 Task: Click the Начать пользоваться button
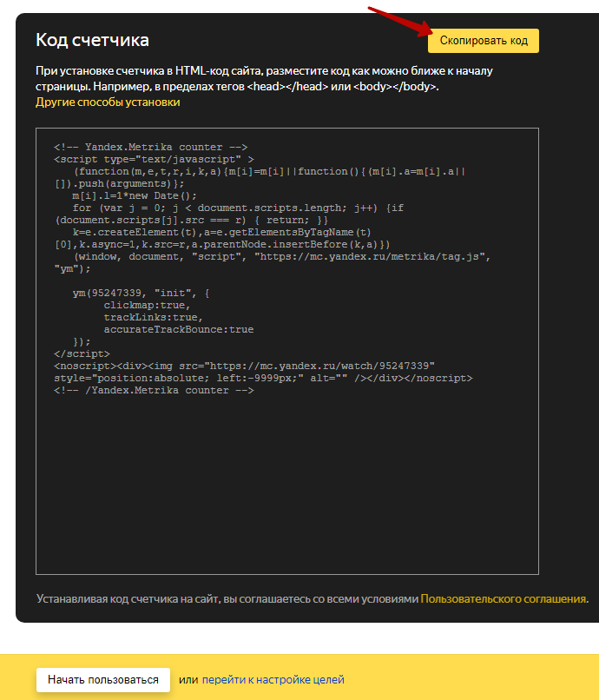(103, 680)
